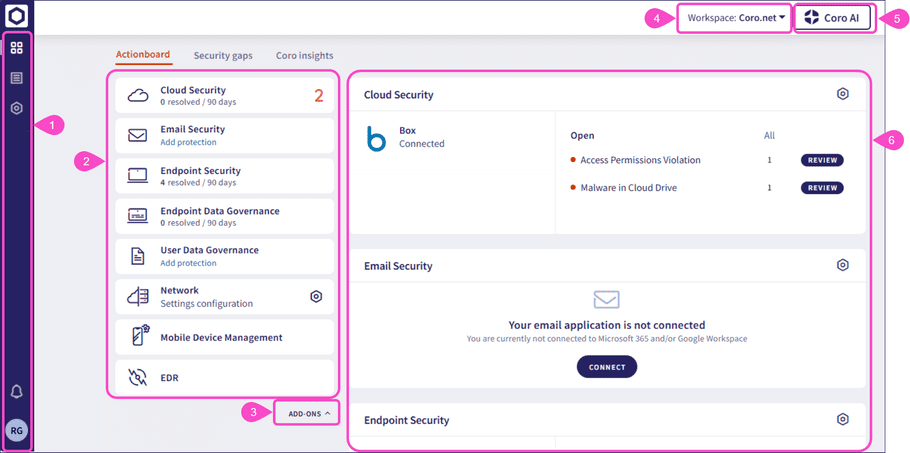The image size is (910, 453).
Task: Click the Box Connected status text
Action: [421, 143]
